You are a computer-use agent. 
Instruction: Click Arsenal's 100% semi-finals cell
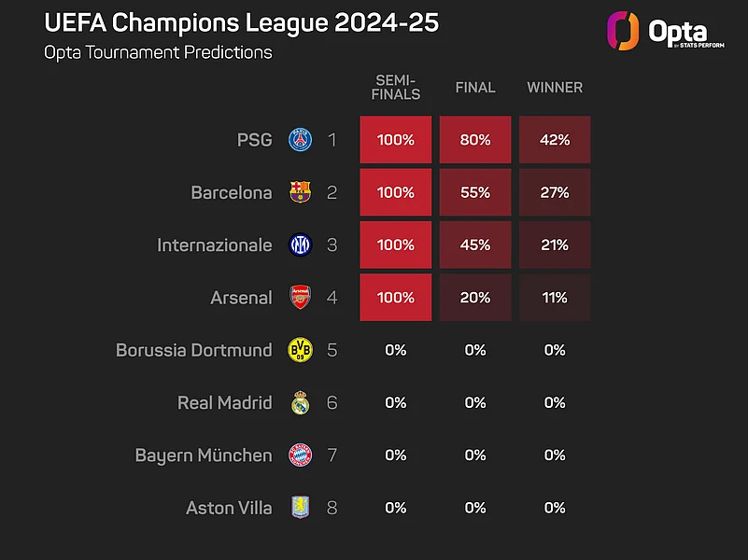click(x=396, y=298)
